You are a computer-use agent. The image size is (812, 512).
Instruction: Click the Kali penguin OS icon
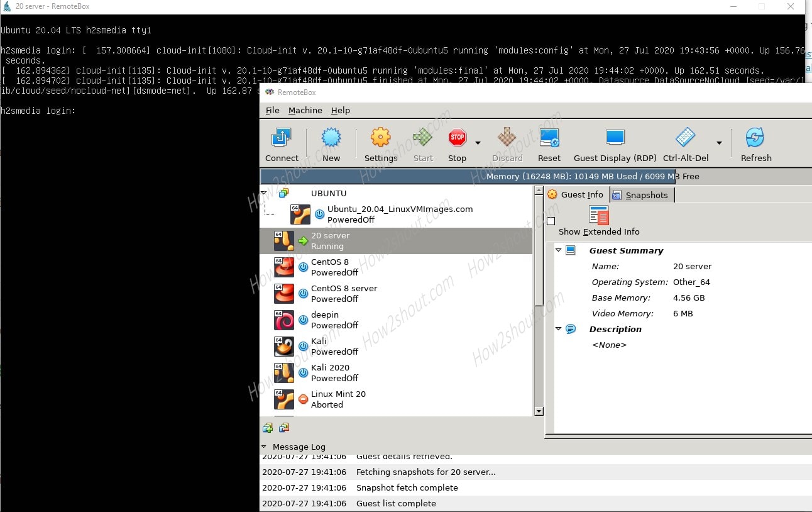[x=284, y=347]
